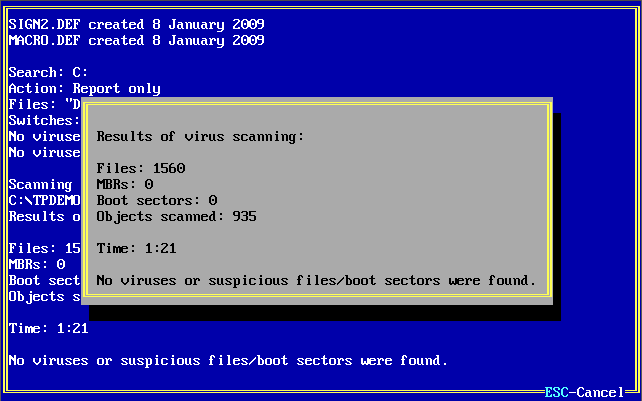Click "Time: 1:21" in the blue background log
The height and width of the screenshot is (401, 642).
coord(48,328)
